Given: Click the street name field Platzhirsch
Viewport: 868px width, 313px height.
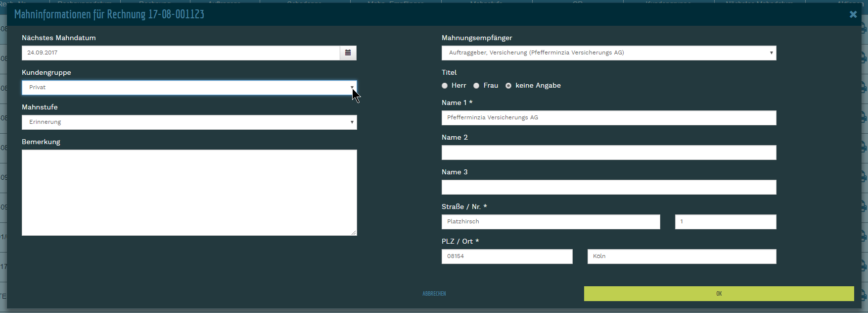Looking at the screenshot, I should pos(550,222).
